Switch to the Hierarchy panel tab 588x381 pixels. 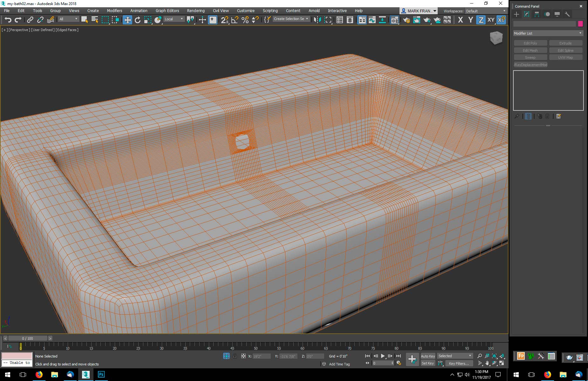[537, 14]
